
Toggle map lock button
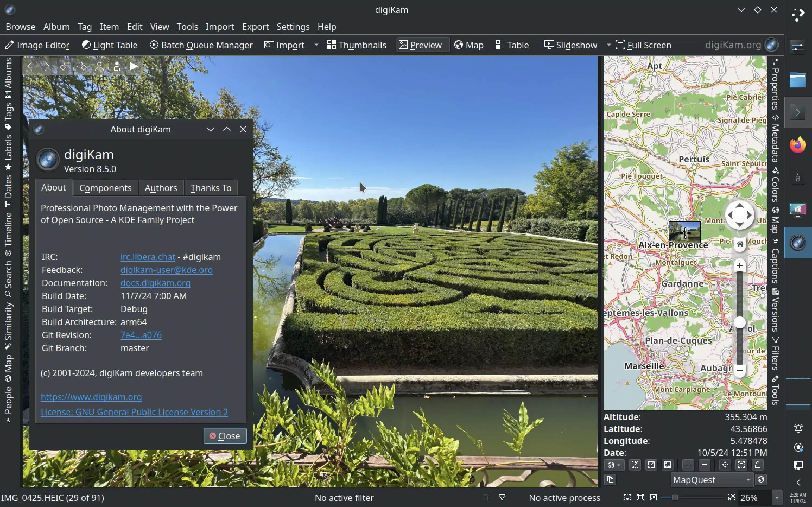(x=757, y=465)
